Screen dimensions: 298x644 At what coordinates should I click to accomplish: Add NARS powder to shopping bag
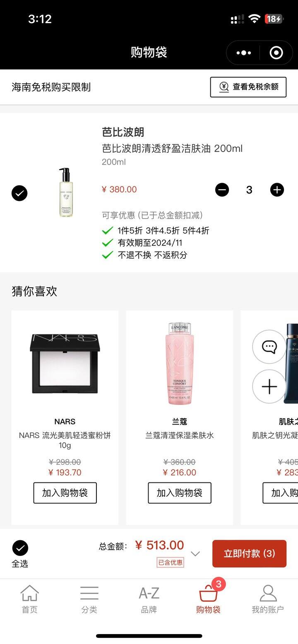tap(65, 493)
